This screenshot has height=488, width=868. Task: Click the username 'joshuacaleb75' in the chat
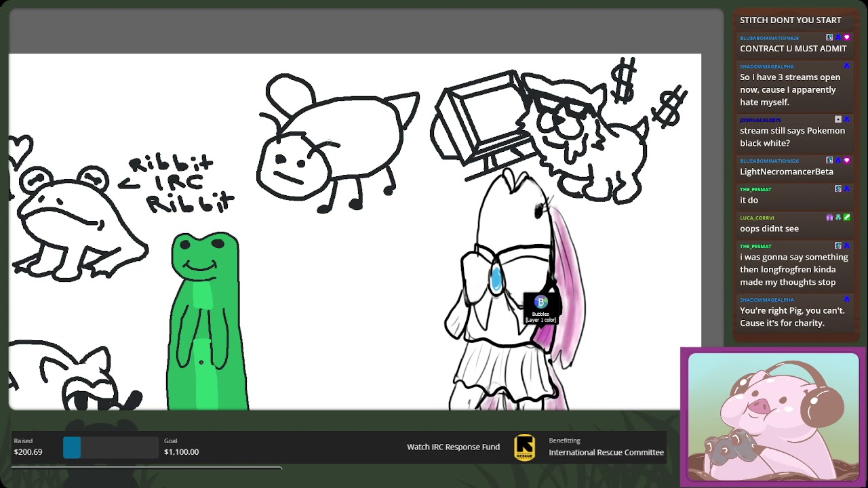pyautogui.click(x=760, y=120)
